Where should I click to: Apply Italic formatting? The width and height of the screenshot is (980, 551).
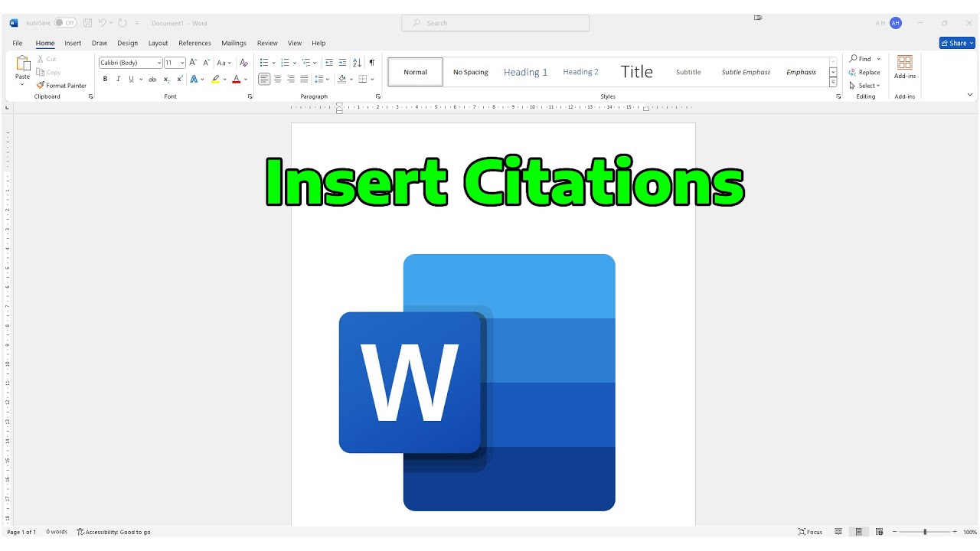(118, 79)
